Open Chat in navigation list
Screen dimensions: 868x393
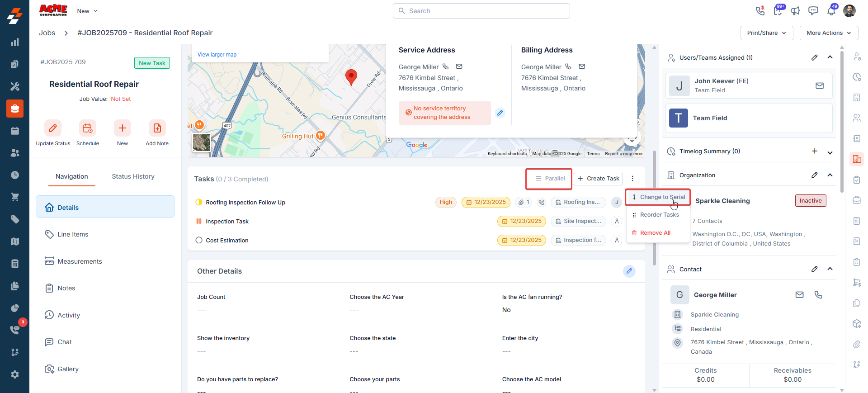coord(105,342)
